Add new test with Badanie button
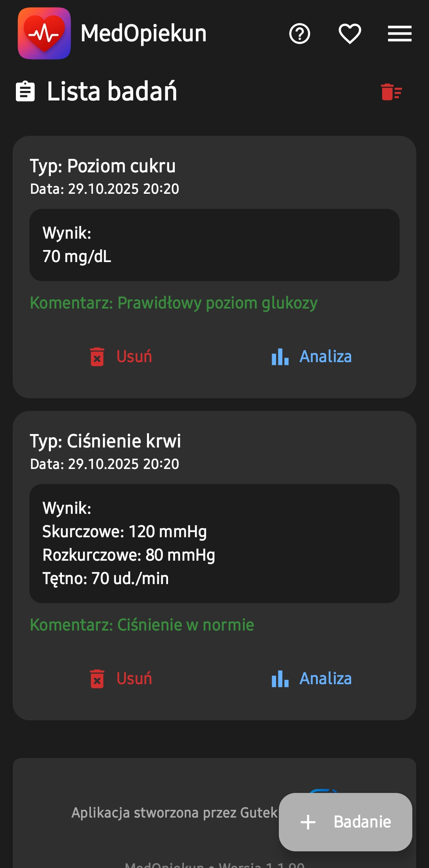The image size is (429, 868). (346, 822)
